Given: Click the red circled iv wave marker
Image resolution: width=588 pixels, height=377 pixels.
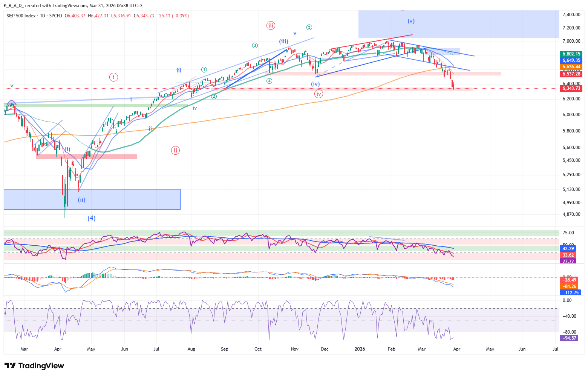Looking at the screenshot, I should [318, 94].
